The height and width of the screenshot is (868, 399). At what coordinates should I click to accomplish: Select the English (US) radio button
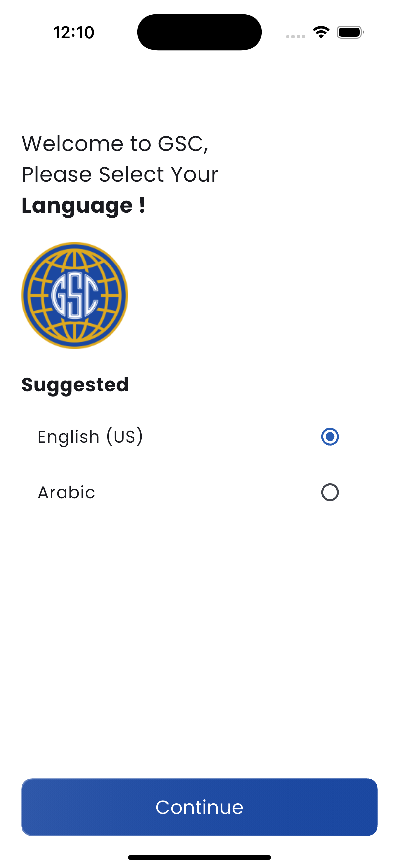pos(330,436)
